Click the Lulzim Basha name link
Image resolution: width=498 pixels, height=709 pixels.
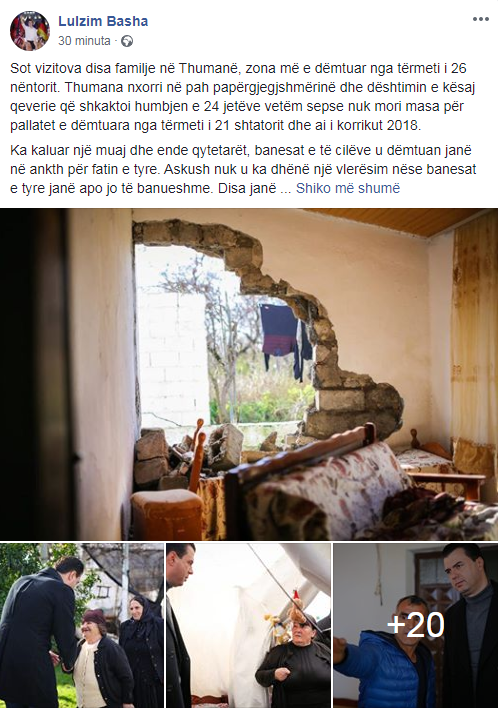103,21
